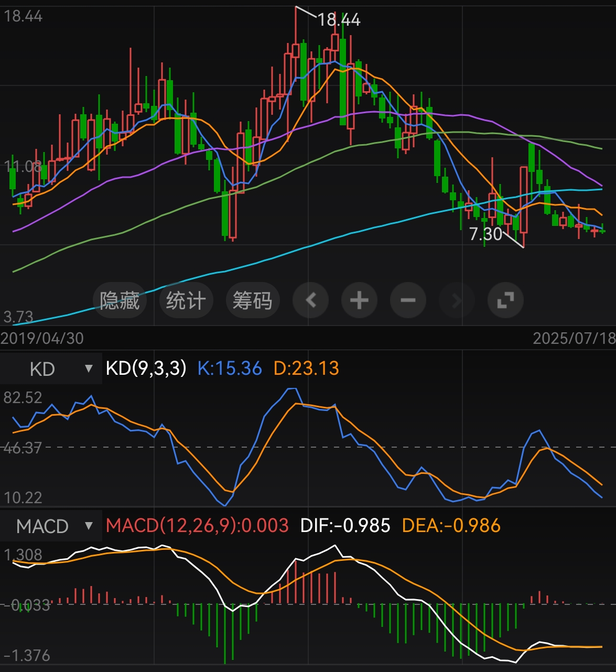Select the 7.30 low price annotation
616x672 pixels.
tap(486, 234)
